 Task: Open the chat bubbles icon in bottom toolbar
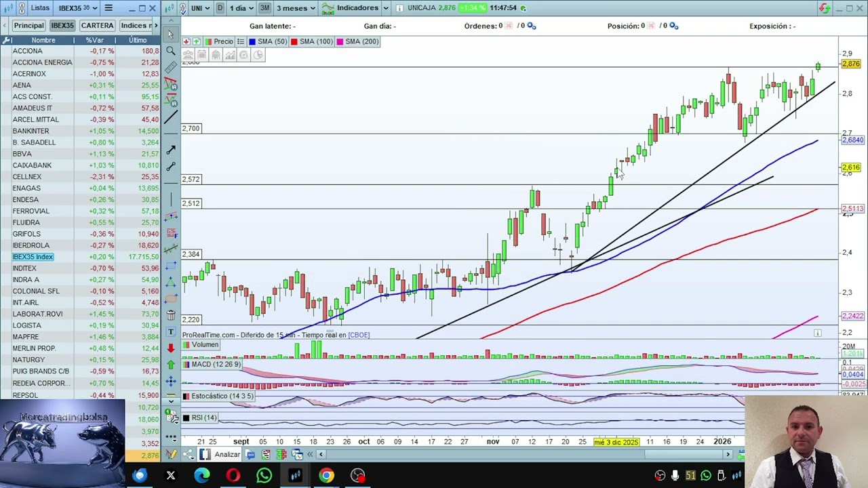[251, 454]
